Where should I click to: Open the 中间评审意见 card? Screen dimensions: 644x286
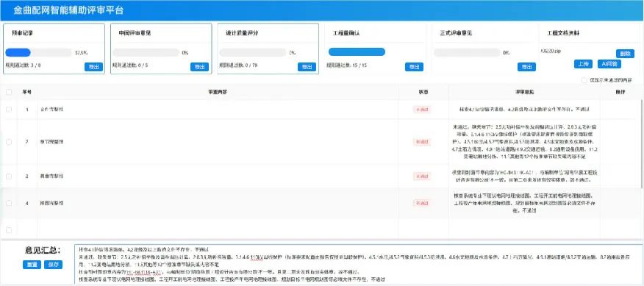pos(161,49)
